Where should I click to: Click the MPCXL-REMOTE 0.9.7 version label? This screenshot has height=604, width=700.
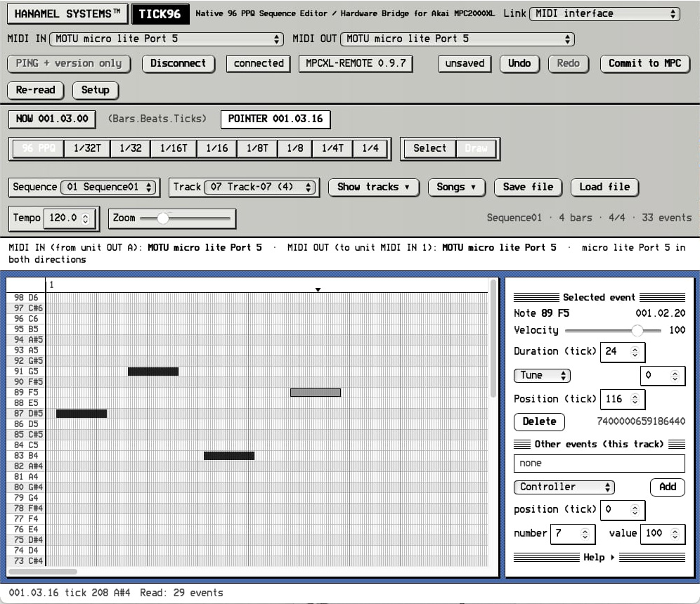point(356,63)
